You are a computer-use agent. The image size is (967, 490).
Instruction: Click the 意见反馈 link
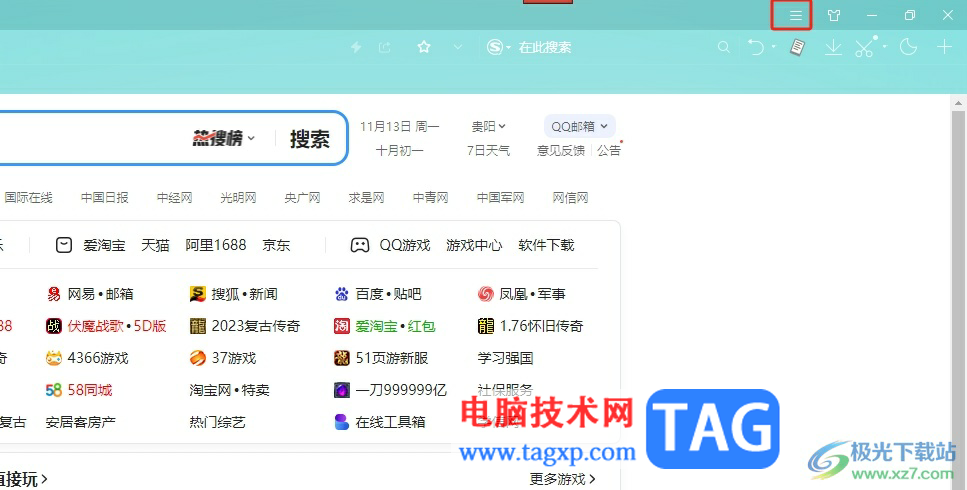point(561,150)
